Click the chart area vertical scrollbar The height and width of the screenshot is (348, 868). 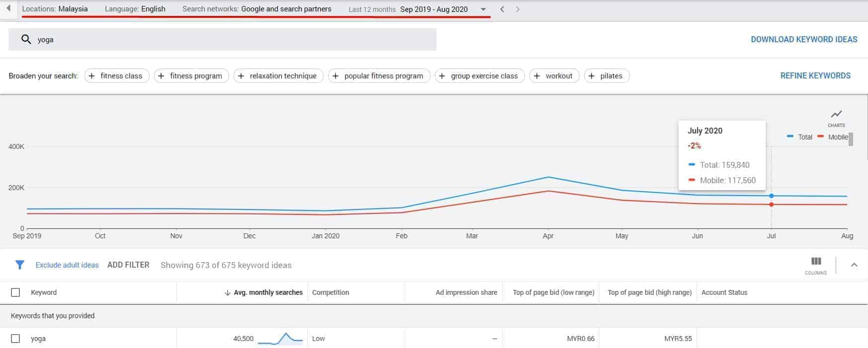coord(851,139)
